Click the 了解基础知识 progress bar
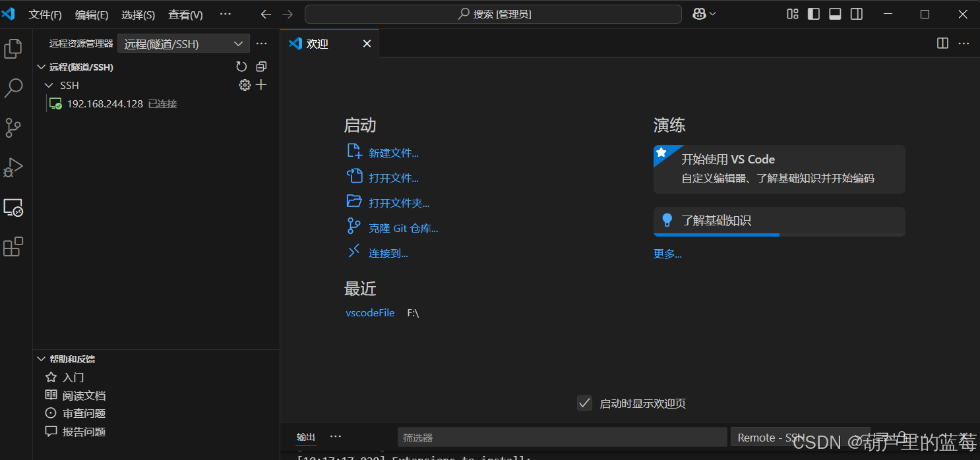Screen dimensions: 980x460 tap(779, 235)
